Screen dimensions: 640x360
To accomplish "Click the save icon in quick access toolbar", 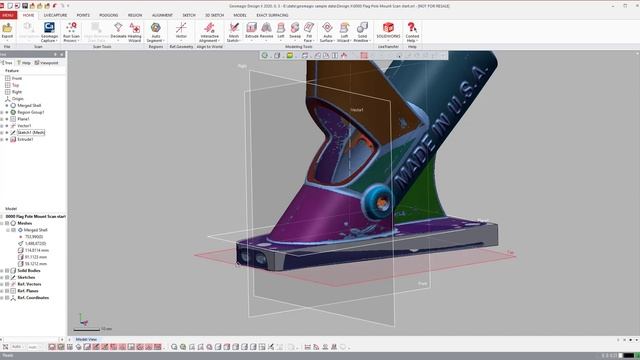I will (25, 6).
